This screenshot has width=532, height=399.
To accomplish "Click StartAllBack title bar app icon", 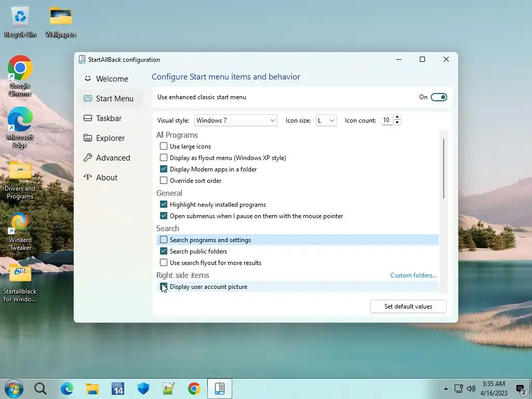I will pyautogui.click(x=82, y=59).
